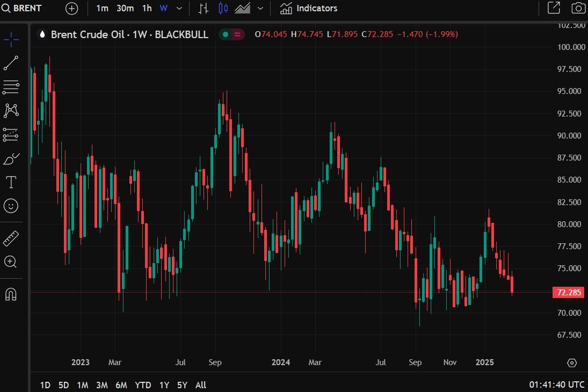Switch to the 1m timeframe
The height and width of the screenshot is (392, 588).
(x=102, y=8)
